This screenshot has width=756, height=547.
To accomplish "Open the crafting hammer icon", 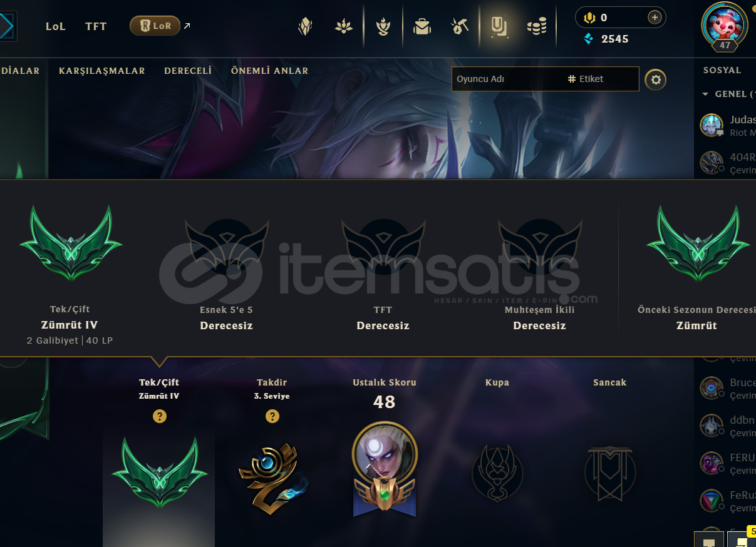I will tap(460, 26).
